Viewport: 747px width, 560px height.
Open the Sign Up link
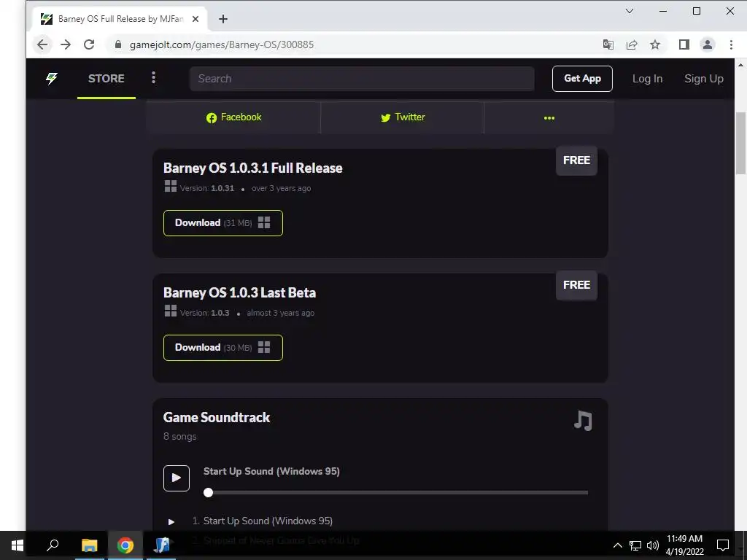tap(704, 79)
